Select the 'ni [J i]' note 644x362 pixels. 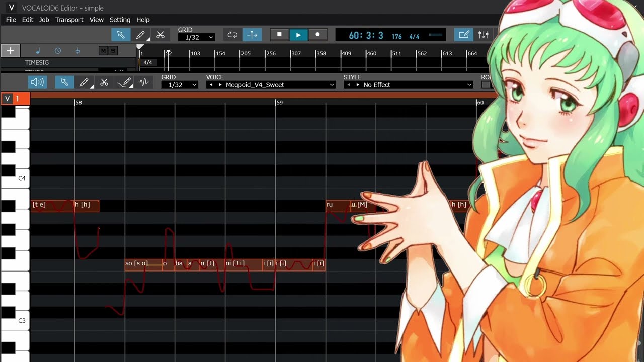(x=244, y=265)
